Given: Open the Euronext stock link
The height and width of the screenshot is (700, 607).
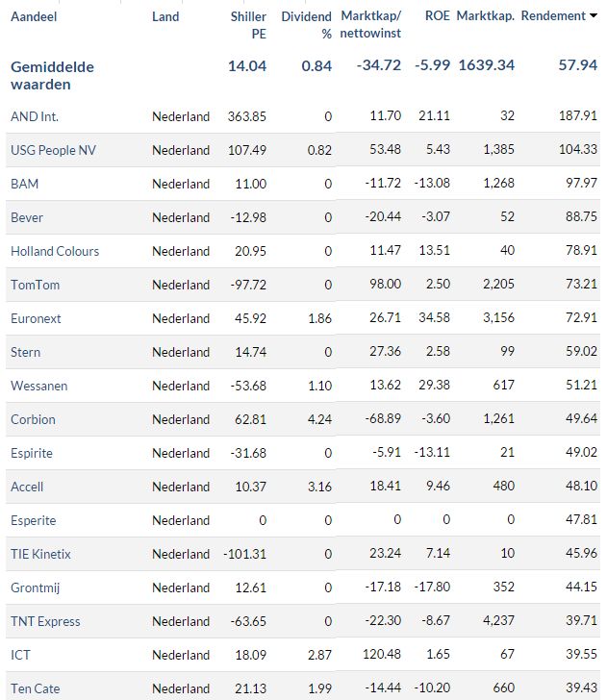Looking at the screenshot, I should point(36,319).
